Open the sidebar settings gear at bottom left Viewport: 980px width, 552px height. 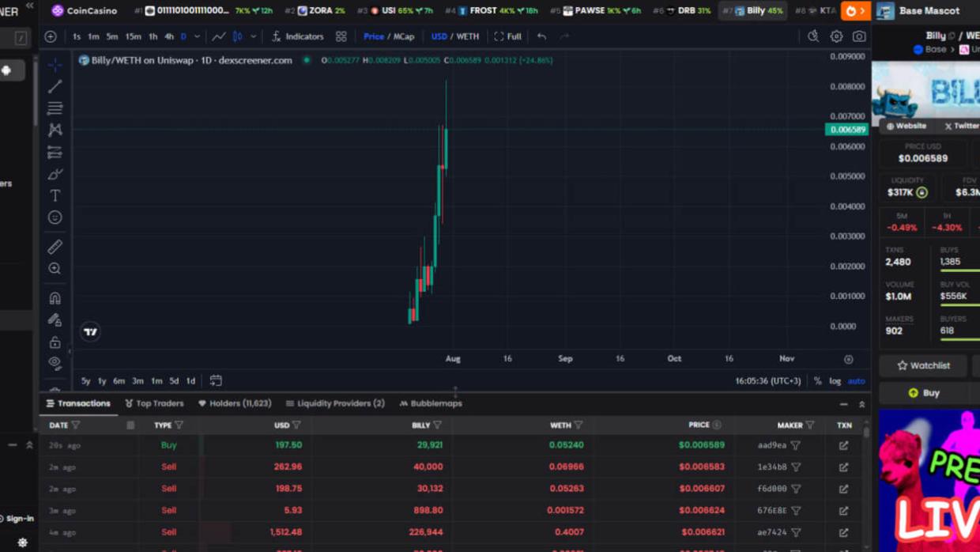point(22,543)
